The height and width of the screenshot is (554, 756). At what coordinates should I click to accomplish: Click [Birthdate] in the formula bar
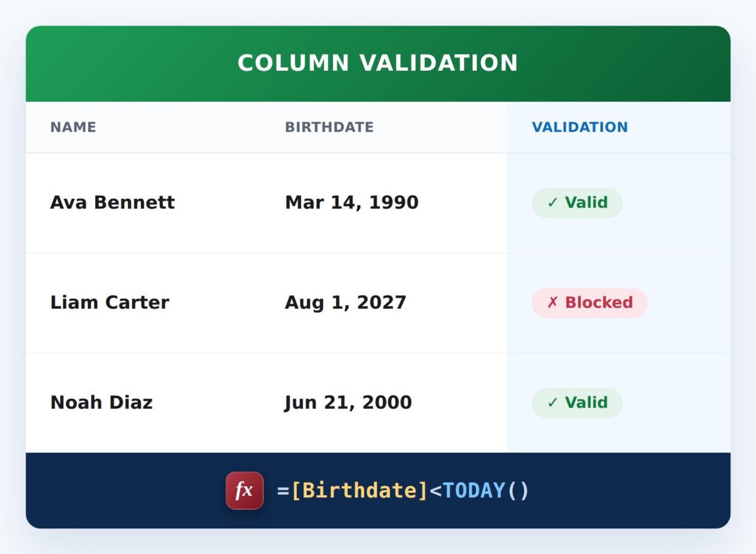(x=360, y=491)
